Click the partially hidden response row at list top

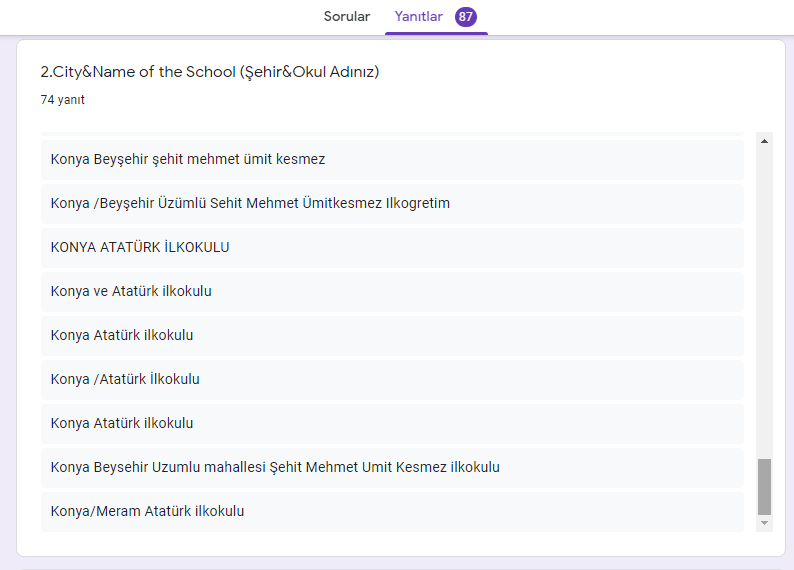tap(392, 134)
